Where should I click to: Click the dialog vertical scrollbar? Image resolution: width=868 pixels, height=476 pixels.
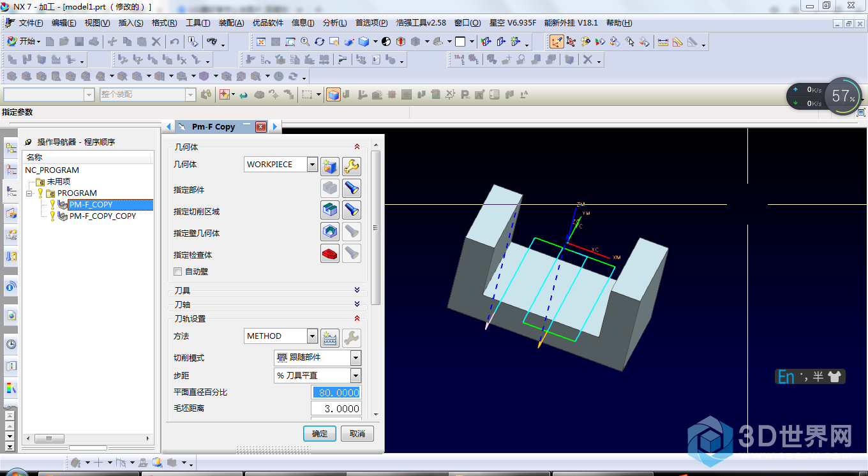(376, 228)
